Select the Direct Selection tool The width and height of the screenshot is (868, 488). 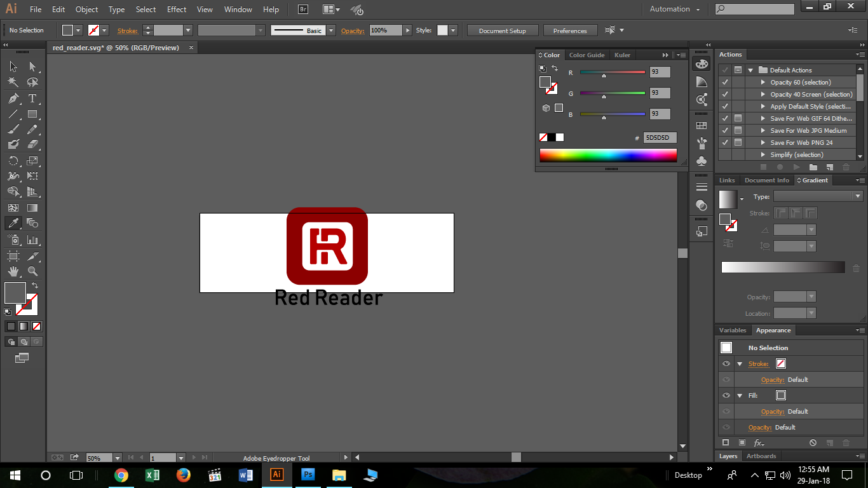[32, 66]
